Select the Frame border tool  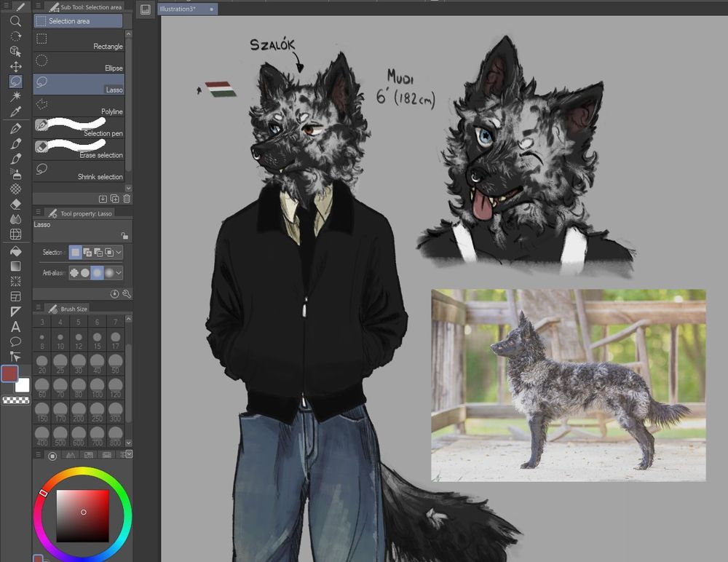point(15,296)
